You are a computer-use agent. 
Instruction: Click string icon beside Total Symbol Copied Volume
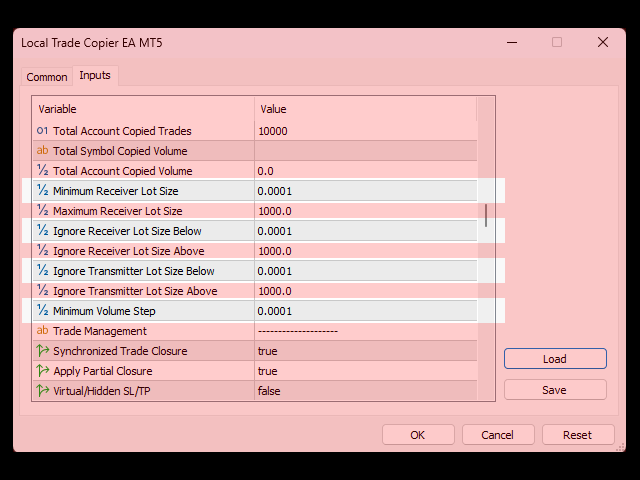click(42, 151)
